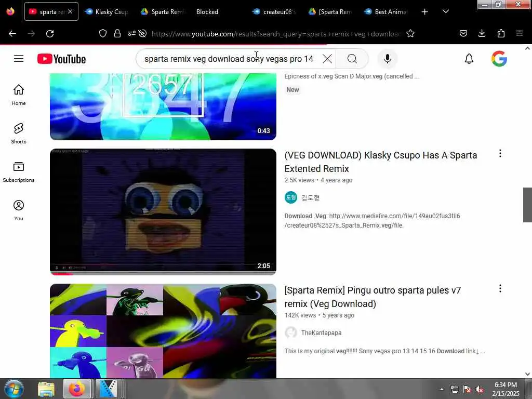Open Shorts in the YouTube sidebar
Screen dimensions: 532x399
tap(19, 134)
